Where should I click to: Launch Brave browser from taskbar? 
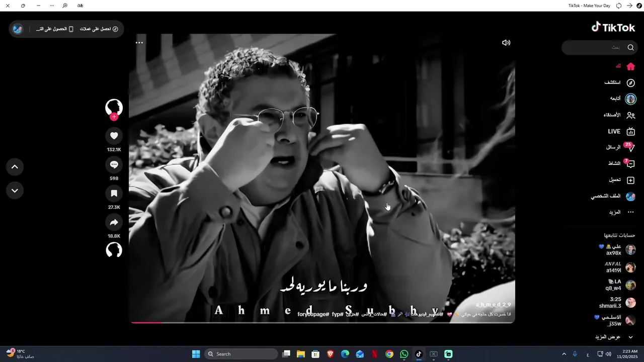coord(330,354)
